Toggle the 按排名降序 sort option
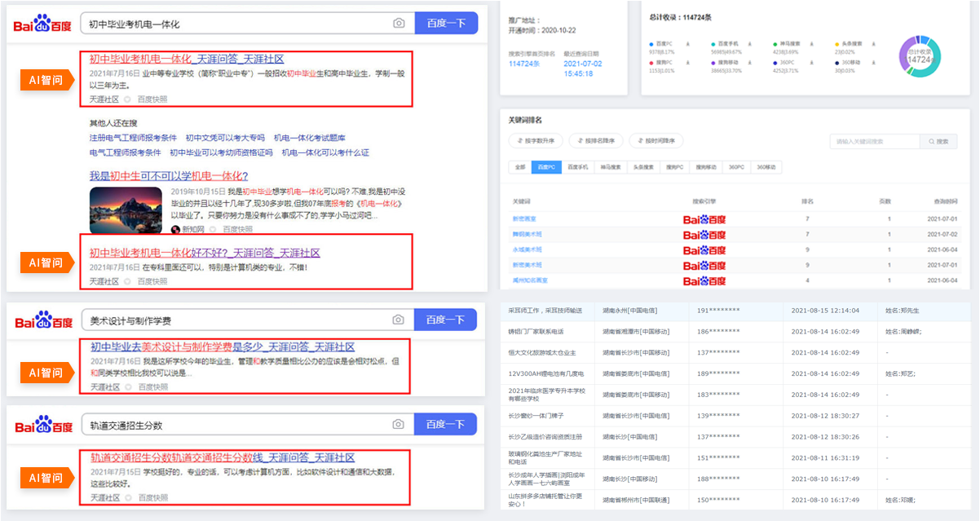The width and height of the screenshot is (980, 521). [599, 141]
